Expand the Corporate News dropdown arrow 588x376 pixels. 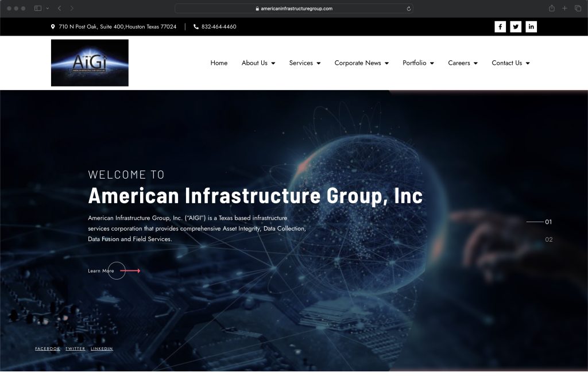386,63
